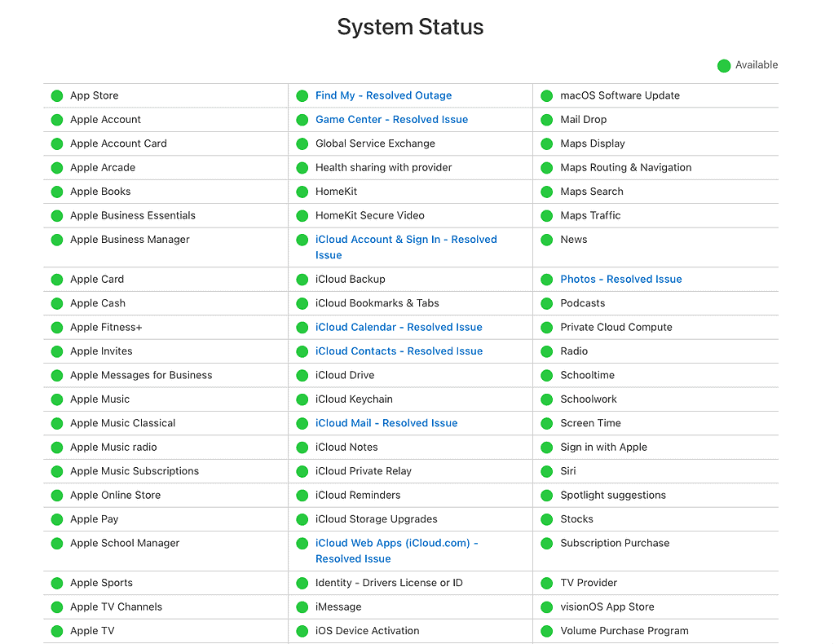Open Game Center - Resolved Issue link
This screenshot has width=834, height=644.
tap(391, 120)
